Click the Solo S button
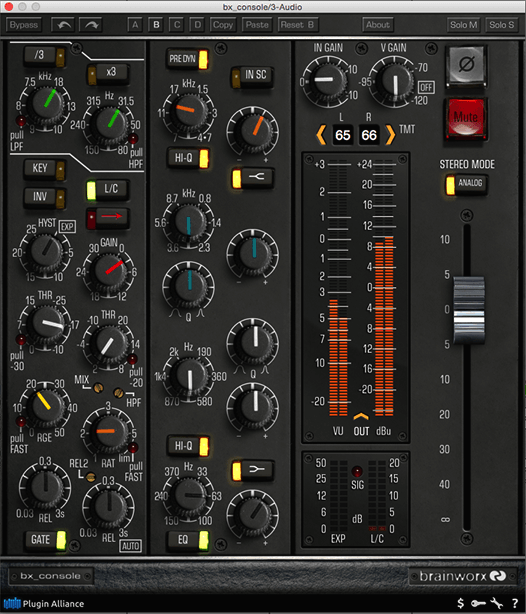This screenshot has height=614, width=526. [x=502, y=25]
